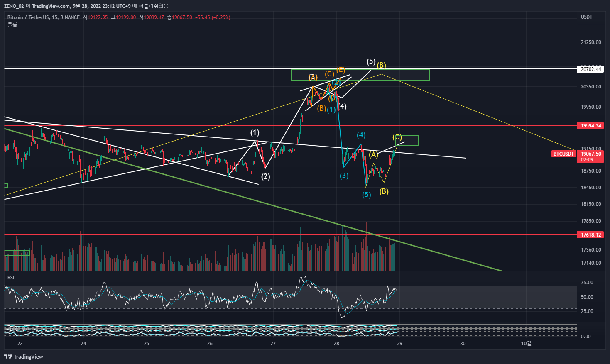Viewport: 610px width, 364px height.
Task: Select the RSI indicator pane label
Action: point(11,277)
